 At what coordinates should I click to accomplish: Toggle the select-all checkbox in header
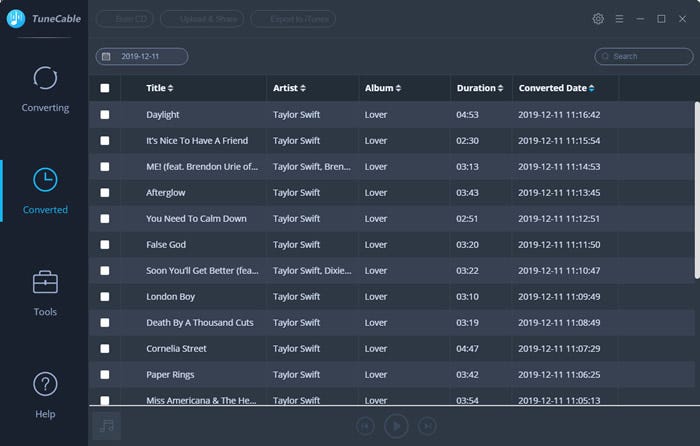tap(105, 88)
